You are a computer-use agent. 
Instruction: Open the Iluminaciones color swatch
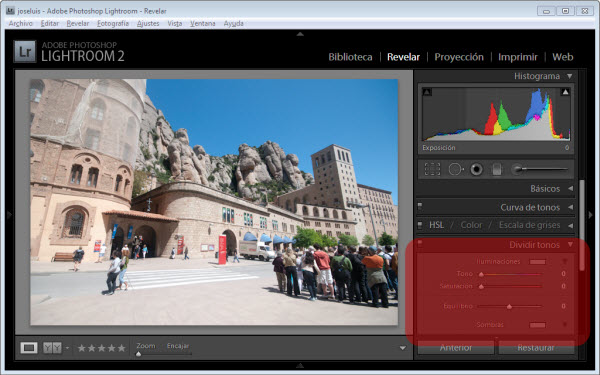click(x=537, y=262)
